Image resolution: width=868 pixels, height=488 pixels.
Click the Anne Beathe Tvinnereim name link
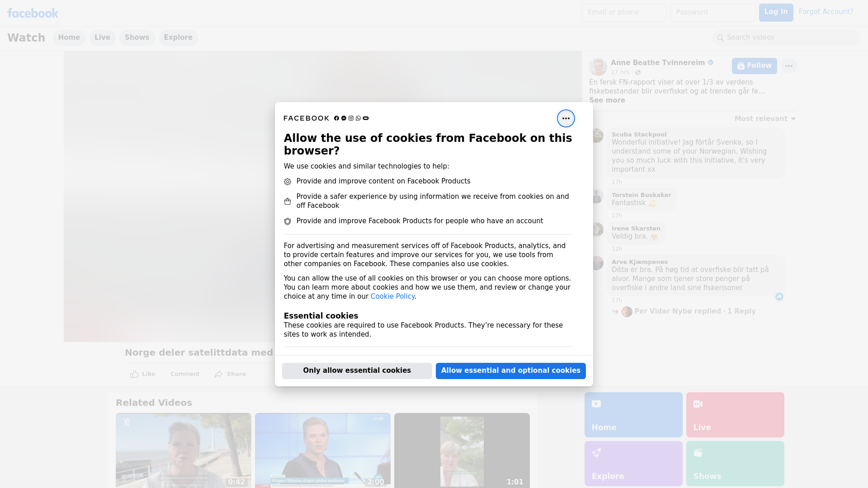coord(657,63)
